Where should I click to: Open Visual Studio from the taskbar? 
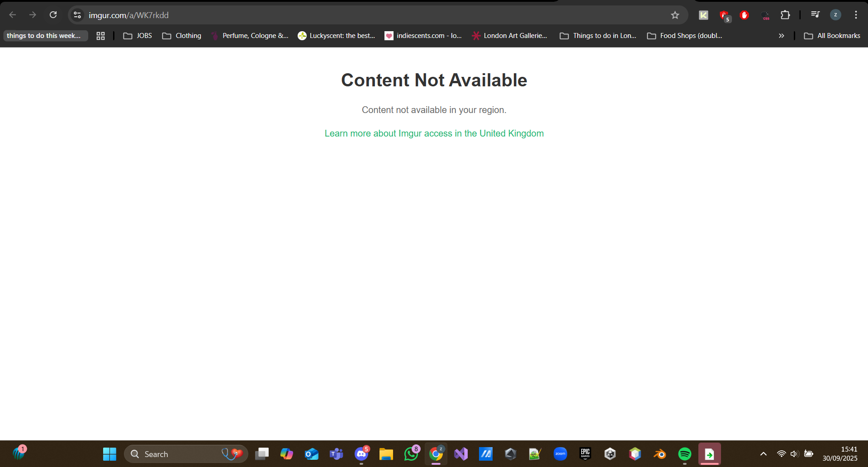tap(461, 454)
